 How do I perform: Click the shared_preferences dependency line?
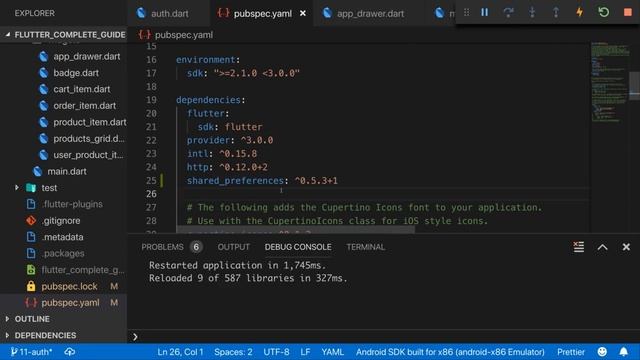coord(262,180)
